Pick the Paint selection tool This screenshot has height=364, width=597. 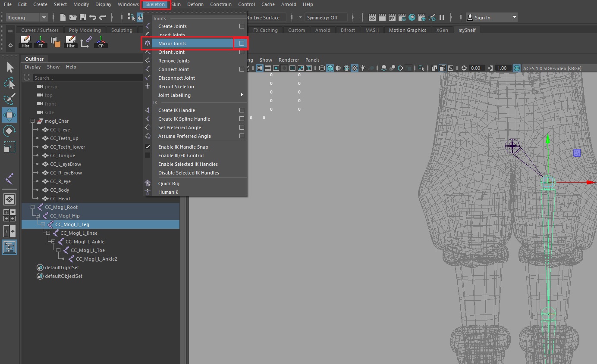(x=9, y=99)
